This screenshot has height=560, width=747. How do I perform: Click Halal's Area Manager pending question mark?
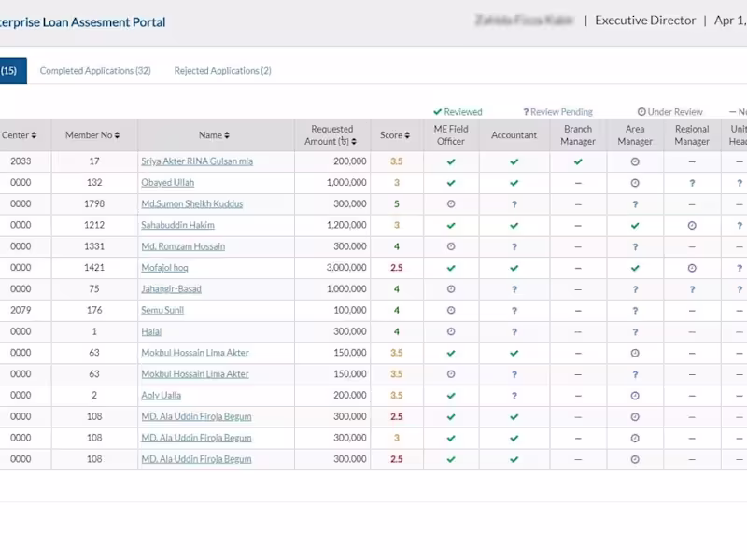[x=635, y=332]
